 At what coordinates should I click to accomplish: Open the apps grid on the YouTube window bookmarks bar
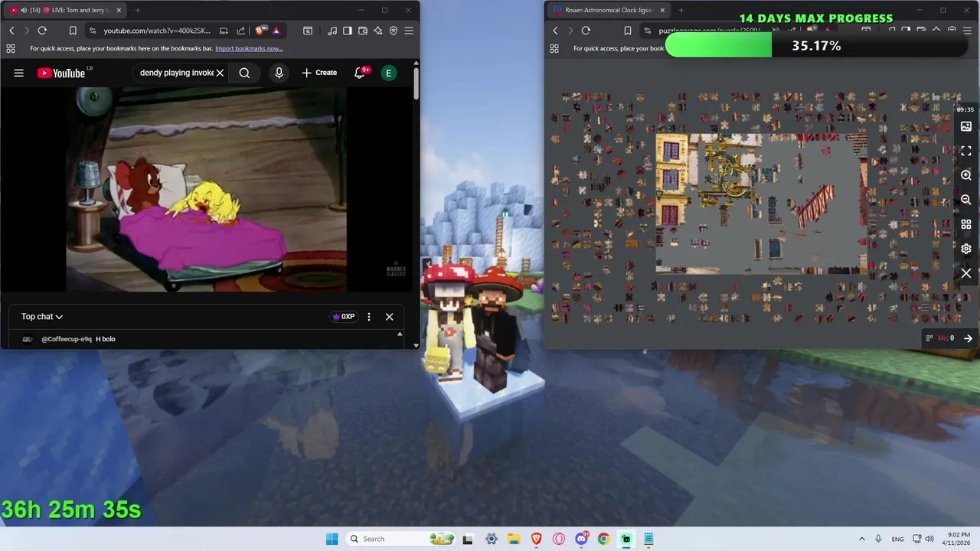10,48
